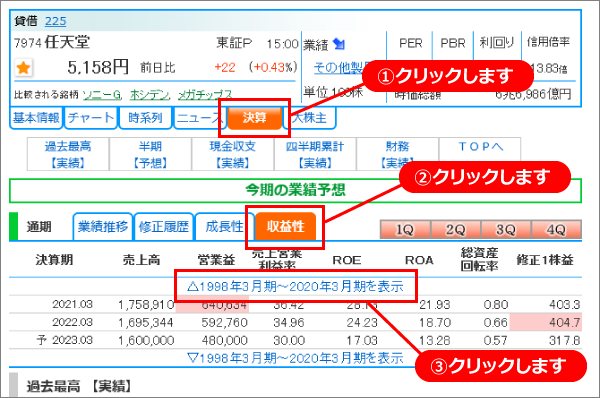Image resolution: width=600 pixels, height=398 pixels.
Task: Click the 総資産回転率 column header
Action: click(x=479, y=259)
